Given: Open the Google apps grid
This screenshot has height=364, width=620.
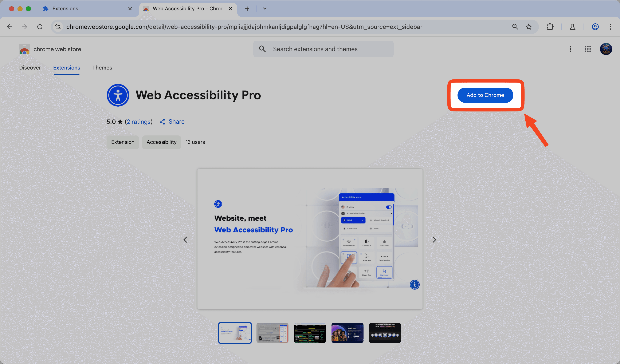Looking at the screenshot, I should click(x=588, y=49).
